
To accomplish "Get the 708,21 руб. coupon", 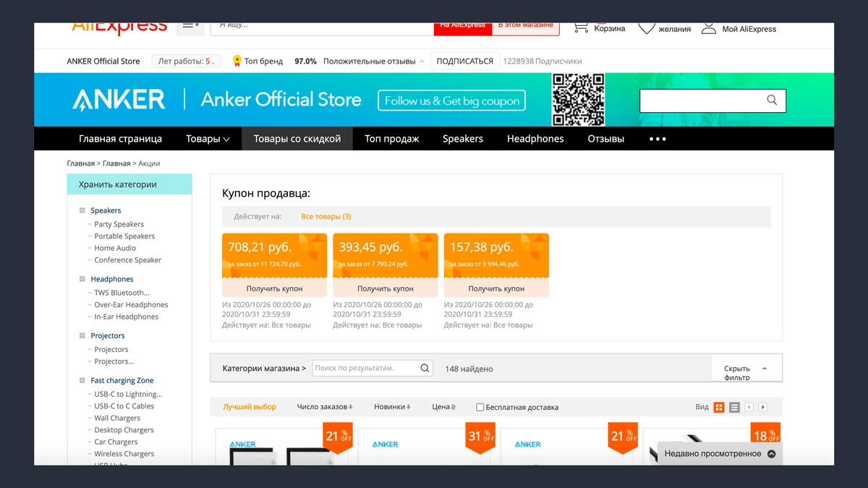I will 274,288.
